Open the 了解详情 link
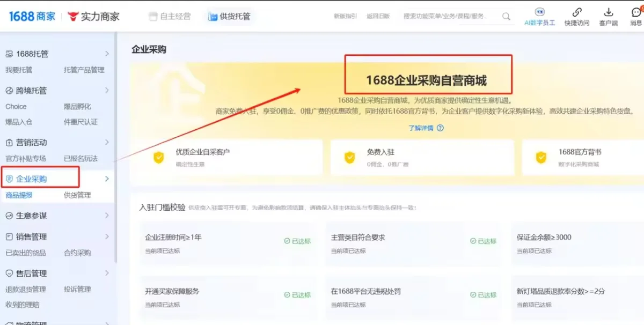The image size is (644, 325). [x=422, y=128]
